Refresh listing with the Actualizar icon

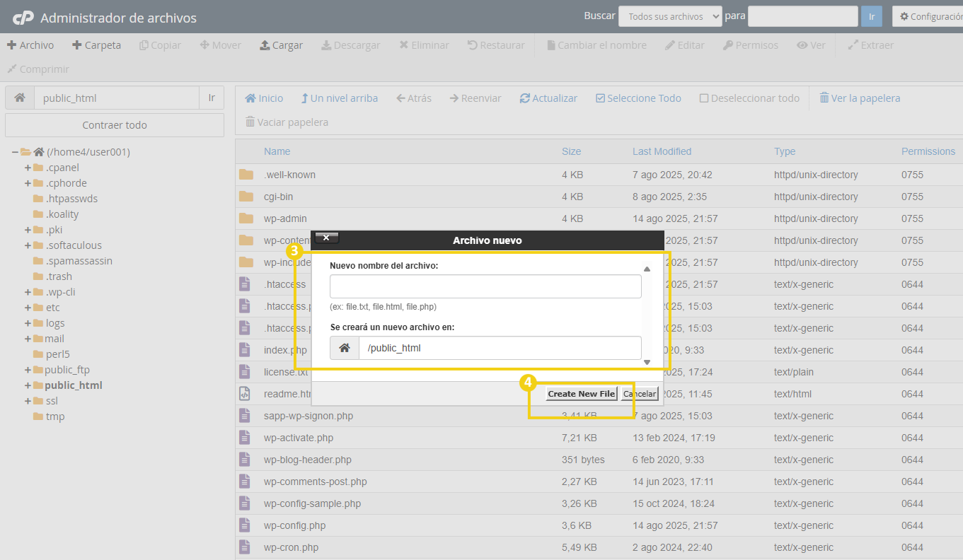548,98
